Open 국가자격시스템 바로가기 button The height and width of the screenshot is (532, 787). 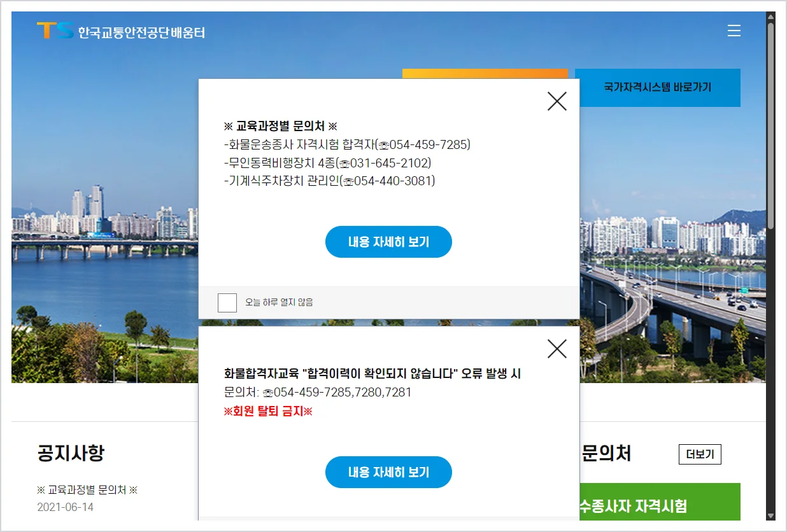(x=658, y=88)
